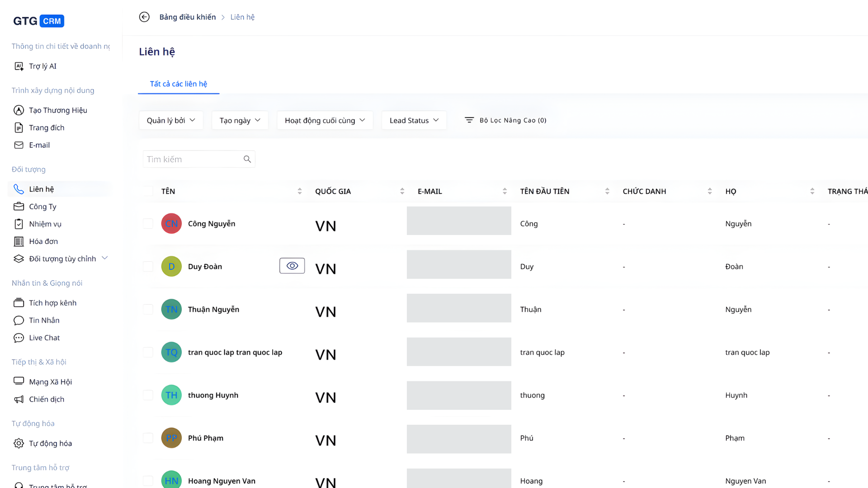Select the Tất cả các liên hệ tab

coord(179,84)
